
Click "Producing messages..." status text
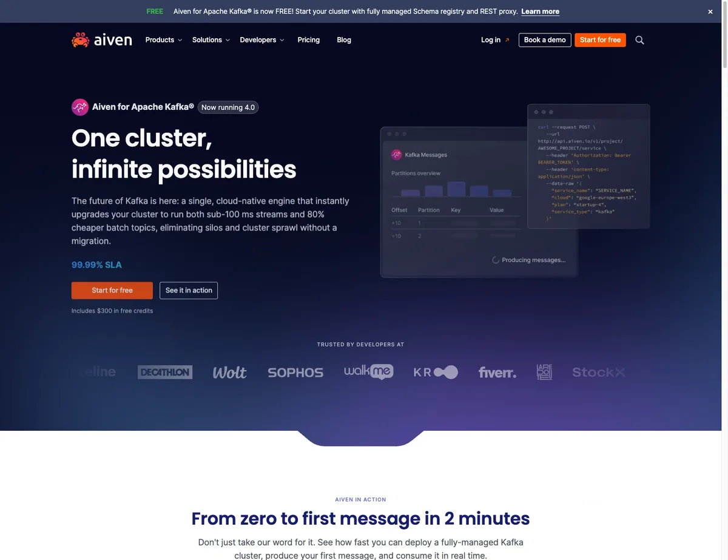pyautogui.click(x=528, y=260)
